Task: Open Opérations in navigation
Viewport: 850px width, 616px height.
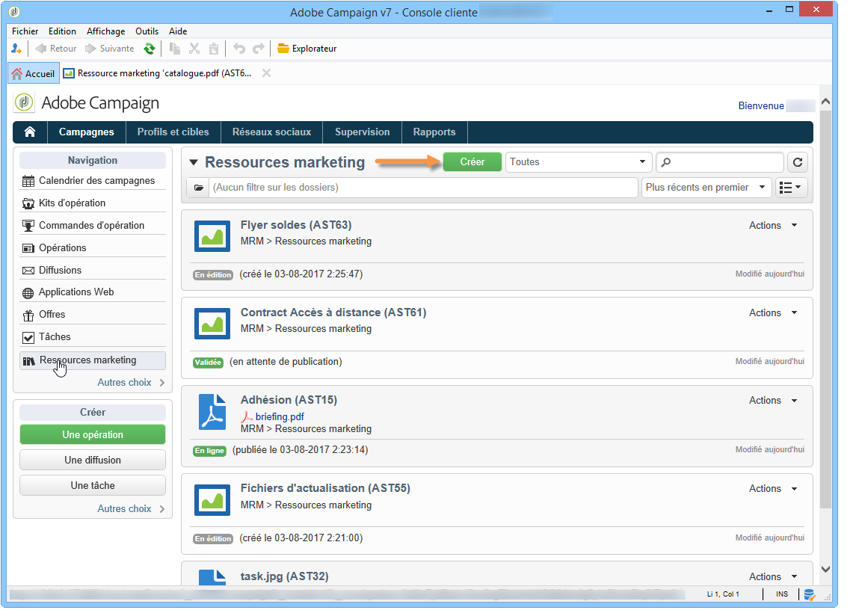Action: click(93, 247)
